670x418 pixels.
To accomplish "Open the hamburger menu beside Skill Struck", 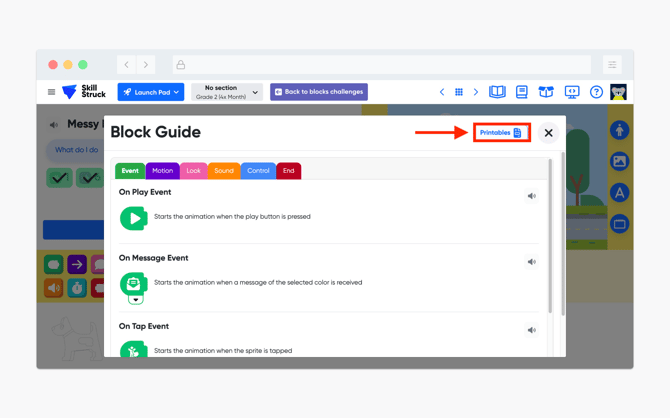I will click(51, 92).
